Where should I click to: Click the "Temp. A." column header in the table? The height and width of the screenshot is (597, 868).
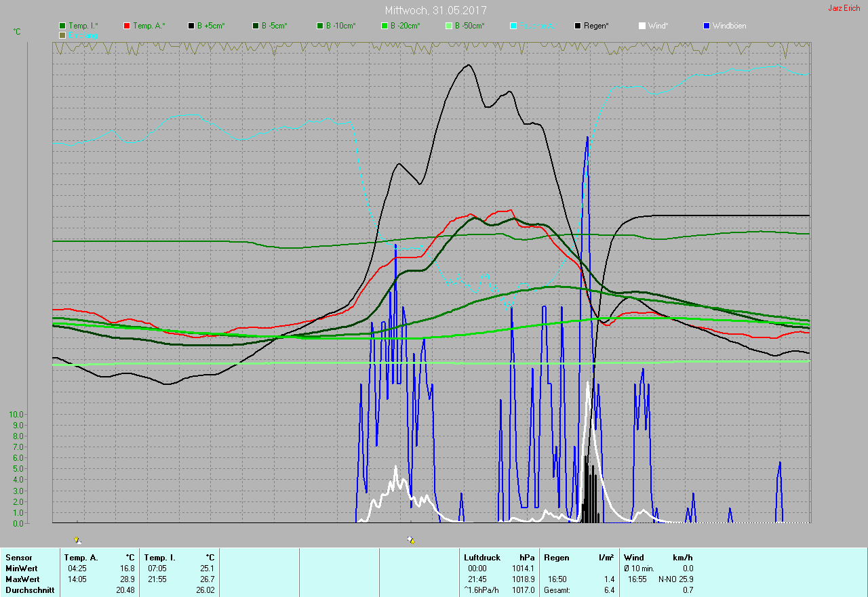(x=81, y=558)
